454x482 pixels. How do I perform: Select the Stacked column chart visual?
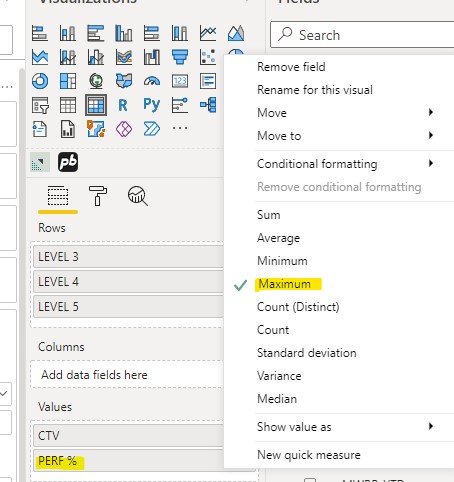tap(68, 33)
